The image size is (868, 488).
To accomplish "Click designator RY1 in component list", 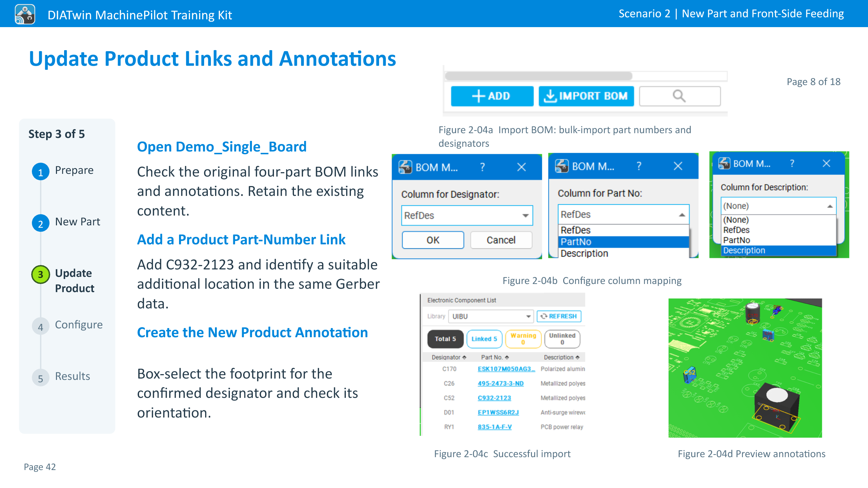I will pos(449,427).
